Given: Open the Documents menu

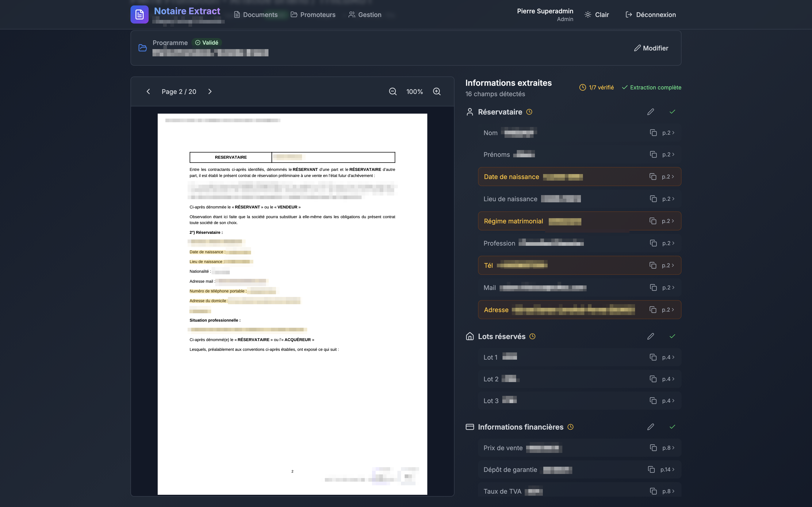Looking at the screenshot, I should click(256, 15).
